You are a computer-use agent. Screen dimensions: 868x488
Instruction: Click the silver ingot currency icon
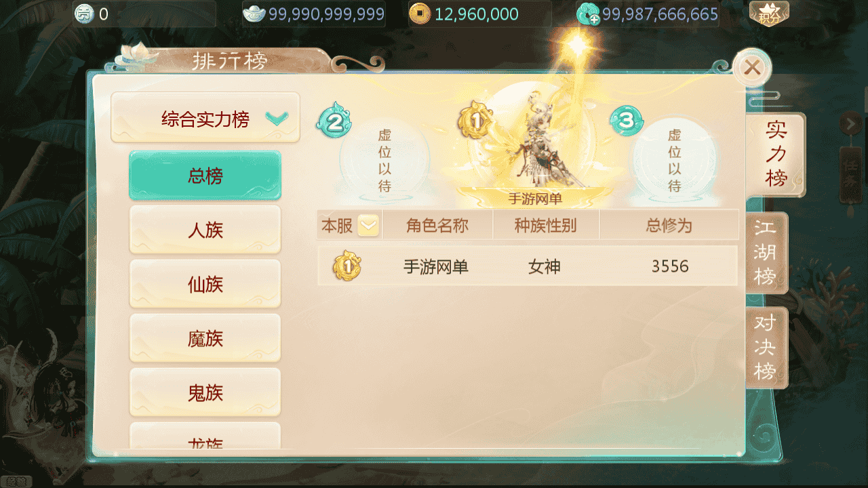point(254,14)
